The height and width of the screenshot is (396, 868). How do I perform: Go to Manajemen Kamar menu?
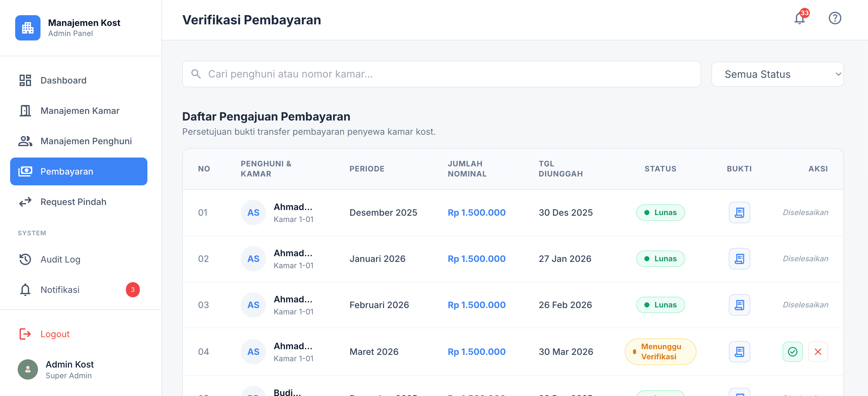coord(79,111)
